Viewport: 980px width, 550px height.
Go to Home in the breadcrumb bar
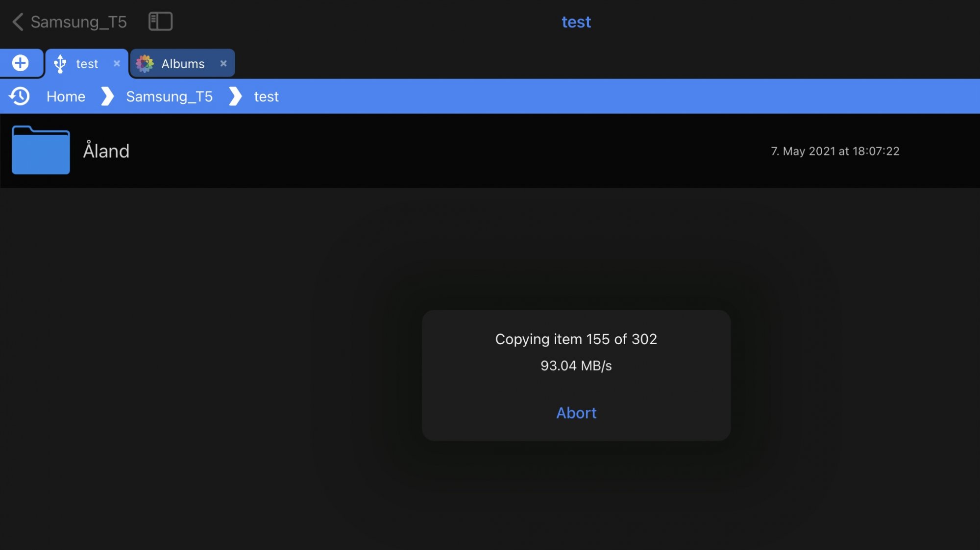coord(66,97)
